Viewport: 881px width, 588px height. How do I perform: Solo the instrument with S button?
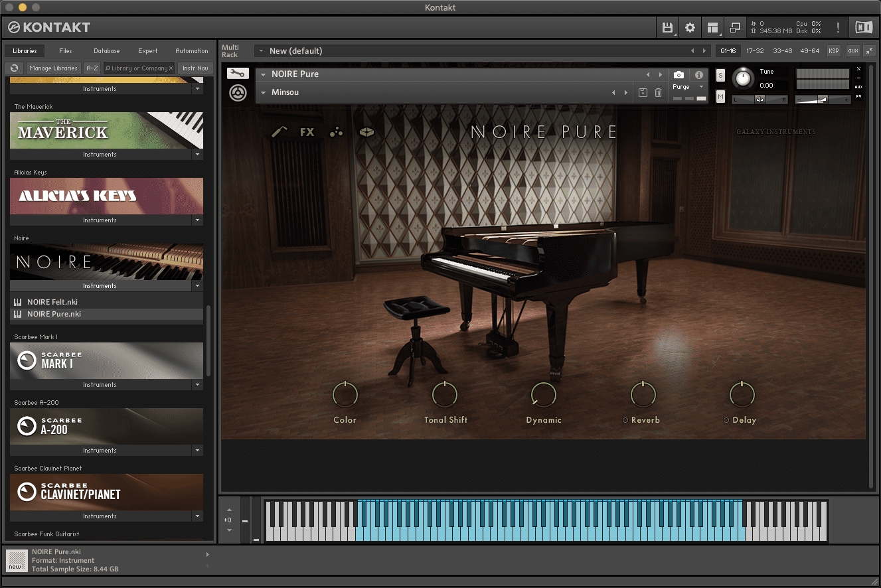(x=720, y=76)
